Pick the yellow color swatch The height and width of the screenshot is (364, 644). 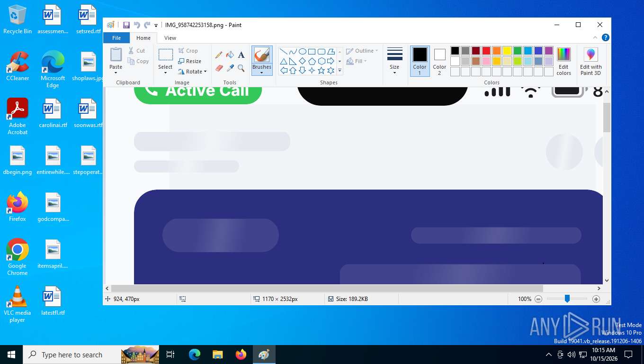pos(507,51)
